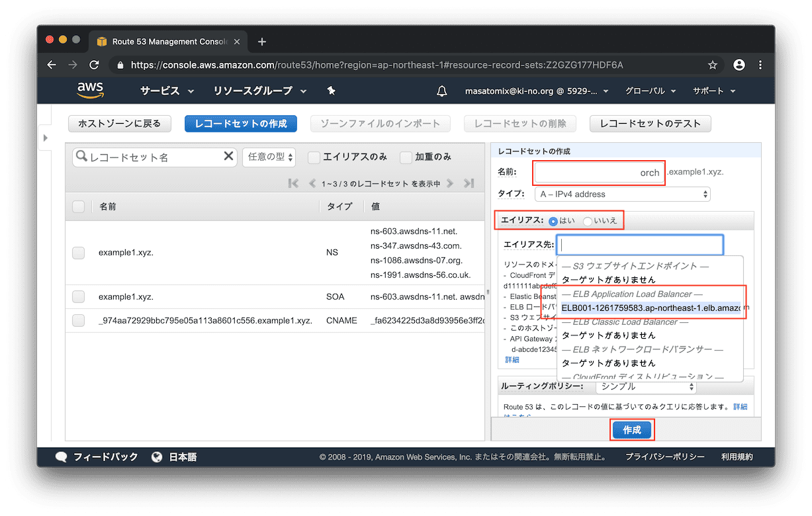The width and height of the screenshot is (812, 516).
Task: Open the Chrome profile avatar icon
Action: [x=739, y=65]
